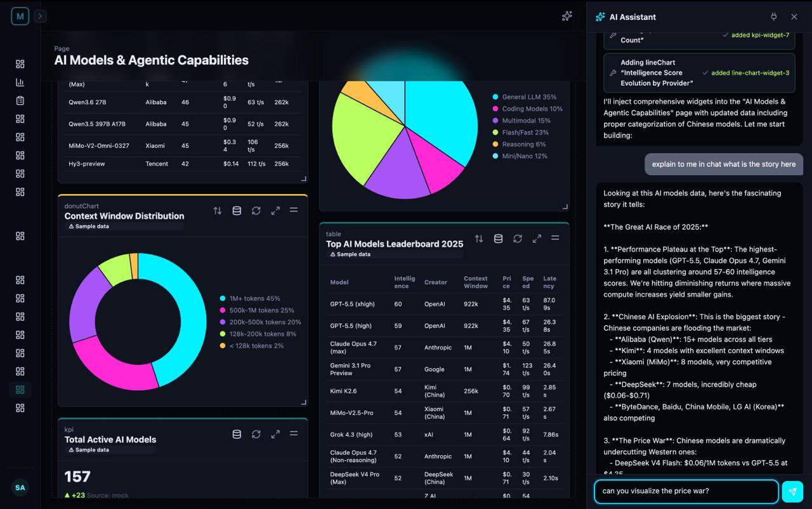Toggle the Flash/Fast 23% legend entry
Image resolution: width=812 pixels, height=509 pixels.
click(x=521, y=133)
